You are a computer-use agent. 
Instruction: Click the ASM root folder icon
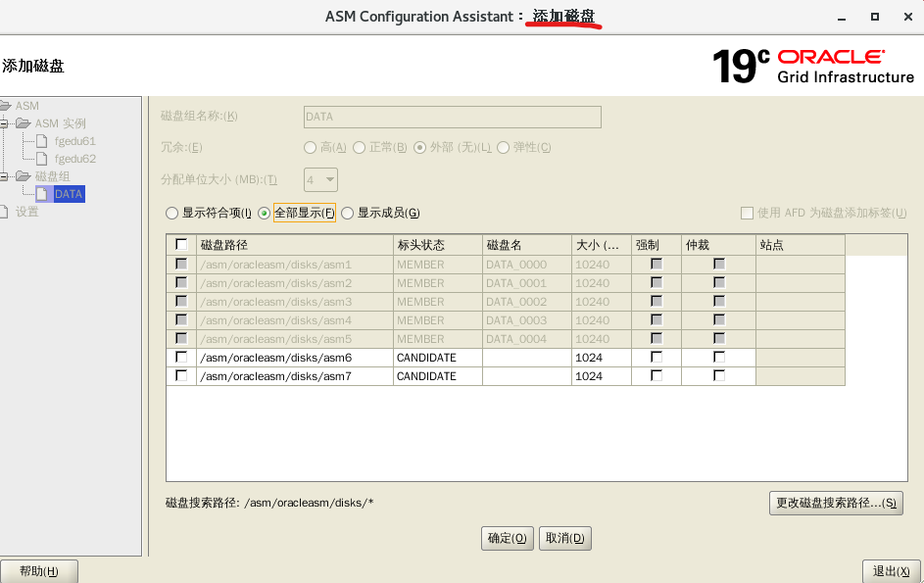click(5, 106)
